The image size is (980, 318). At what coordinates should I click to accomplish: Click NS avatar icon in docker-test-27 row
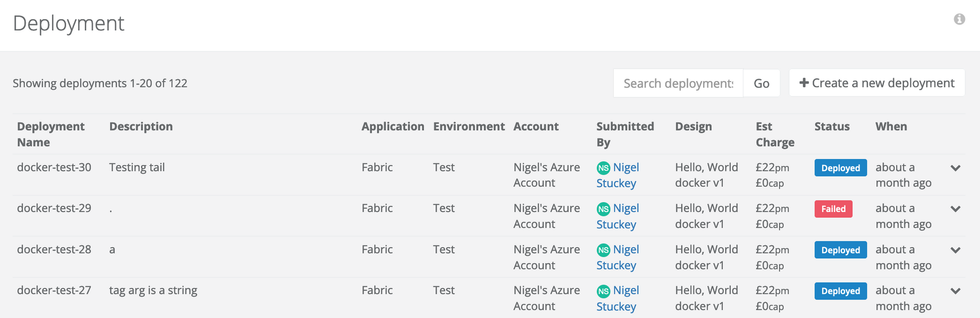pyautogui.click(x=603, y=291)
